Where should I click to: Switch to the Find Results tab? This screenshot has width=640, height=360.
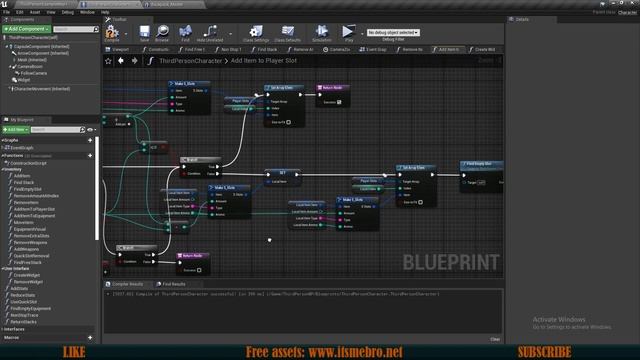(171, 284)
